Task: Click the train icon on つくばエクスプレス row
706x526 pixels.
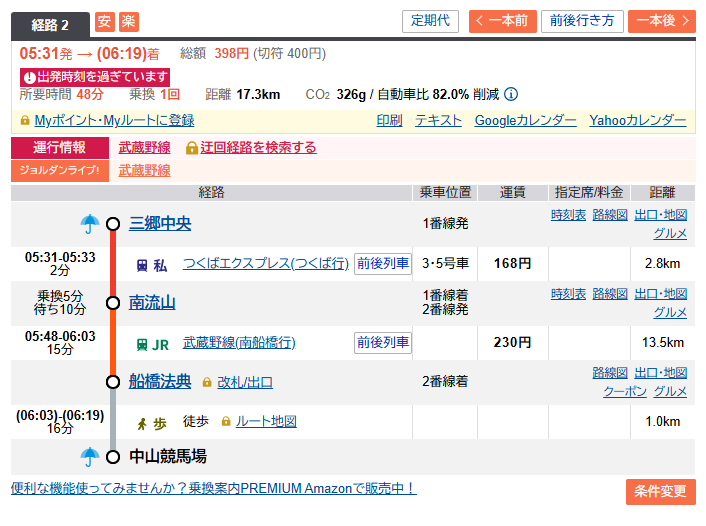Action: click(142, 266)
